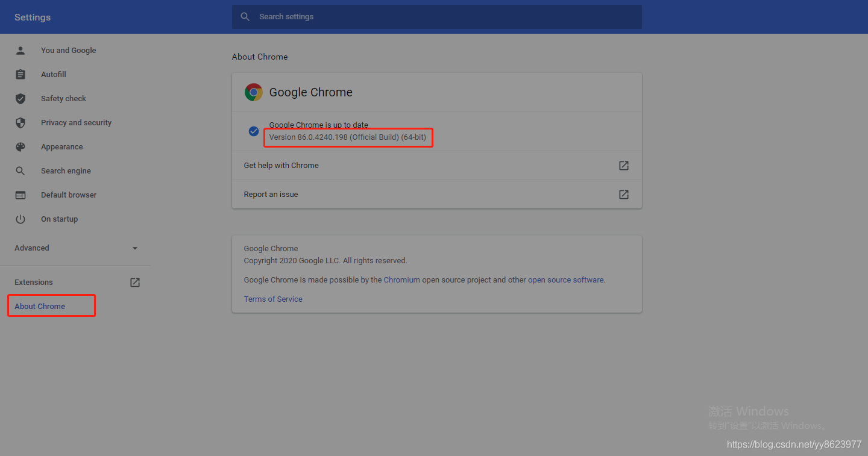Click the checkmark badge next to update status
The height and width of the screenshot is (456, 868).
(254, 131)
